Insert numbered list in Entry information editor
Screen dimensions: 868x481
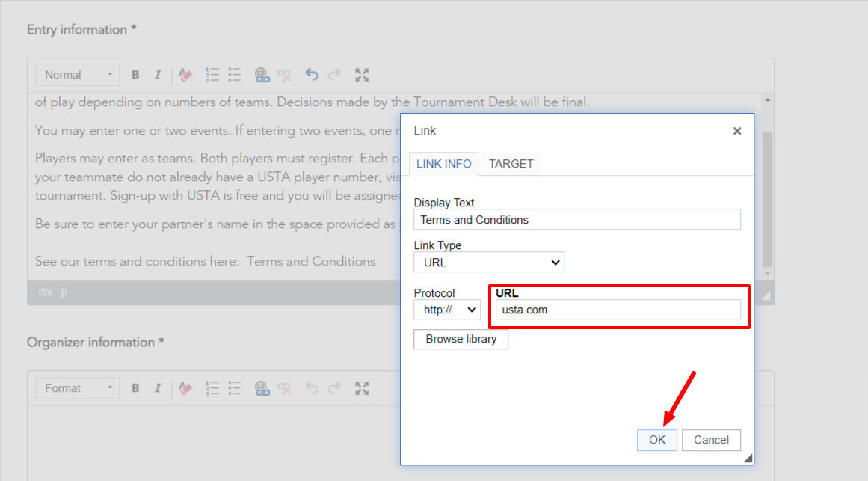click(x=212, y=75)
